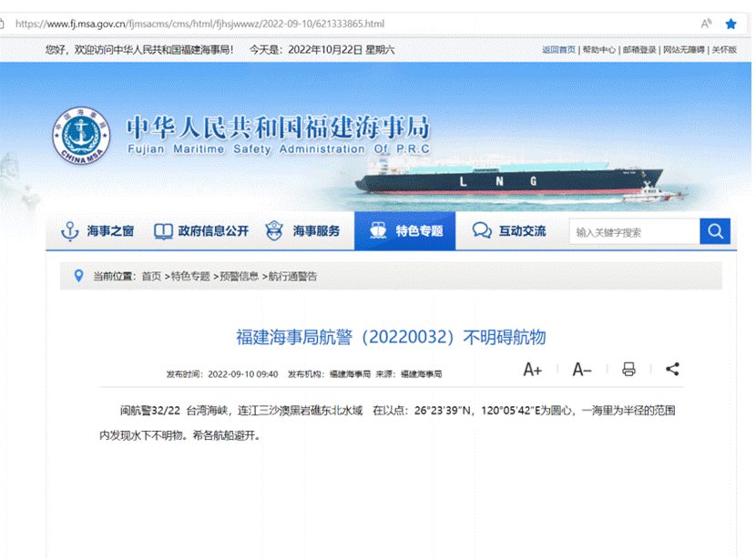Click the Fujian Maritime Safety Administration English subtitle

[x=278, y=149]
